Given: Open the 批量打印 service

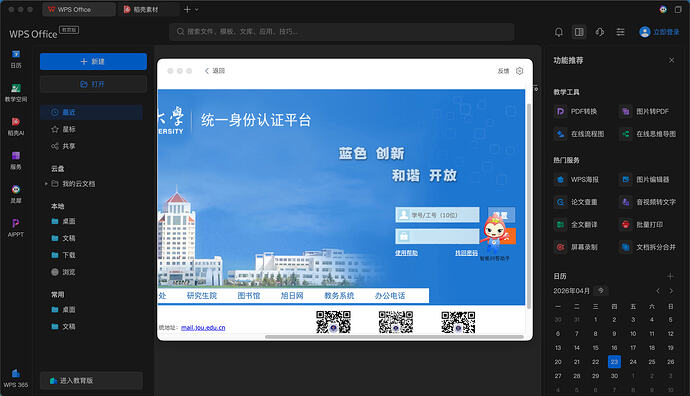Looking at the screenshot, I should tap(641, 224).
